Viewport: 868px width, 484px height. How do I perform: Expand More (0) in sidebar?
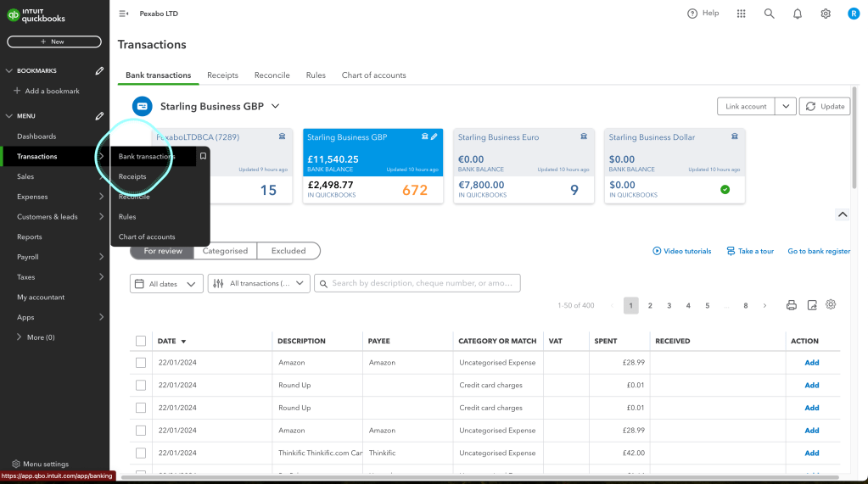tap(36, 337)
